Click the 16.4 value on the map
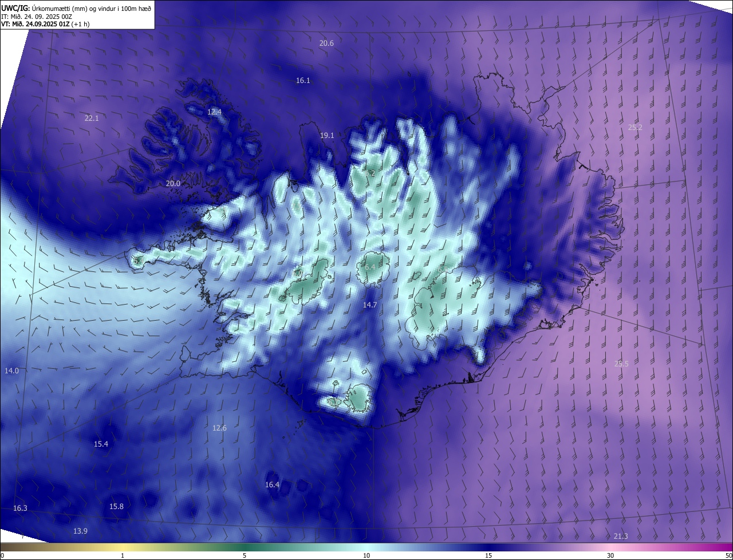The width and height of the screenshot is (733, 560). 272,485
